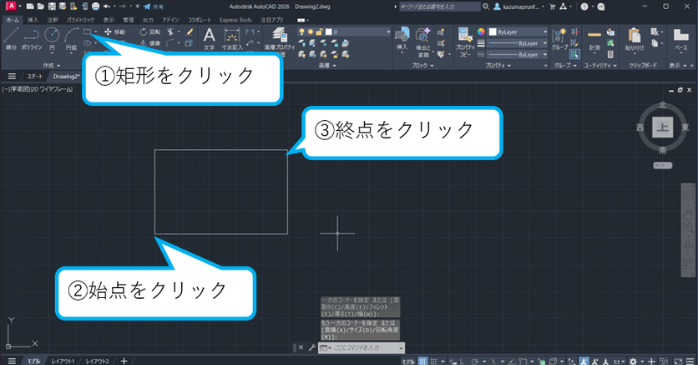Click the Insert block (挿入) icon
The width and height of the screenshot is (698, 365).
pos(402,38)
